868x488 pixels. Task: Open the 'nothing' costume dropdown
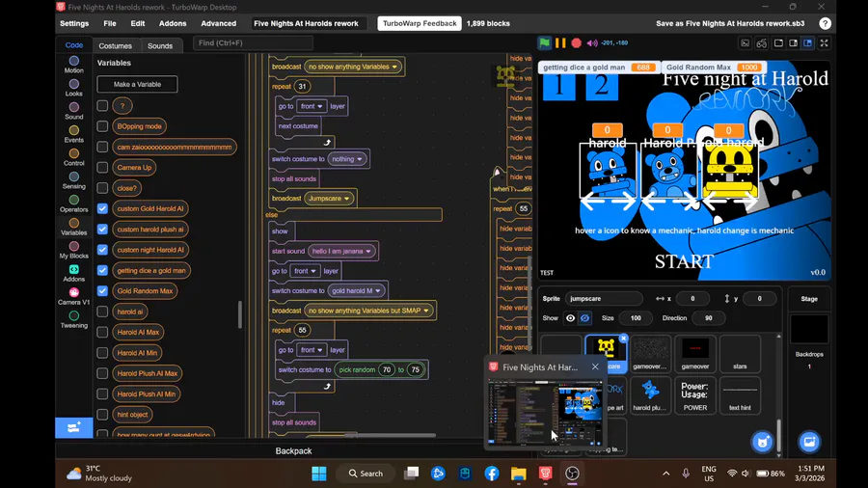[x=347, y=159]
